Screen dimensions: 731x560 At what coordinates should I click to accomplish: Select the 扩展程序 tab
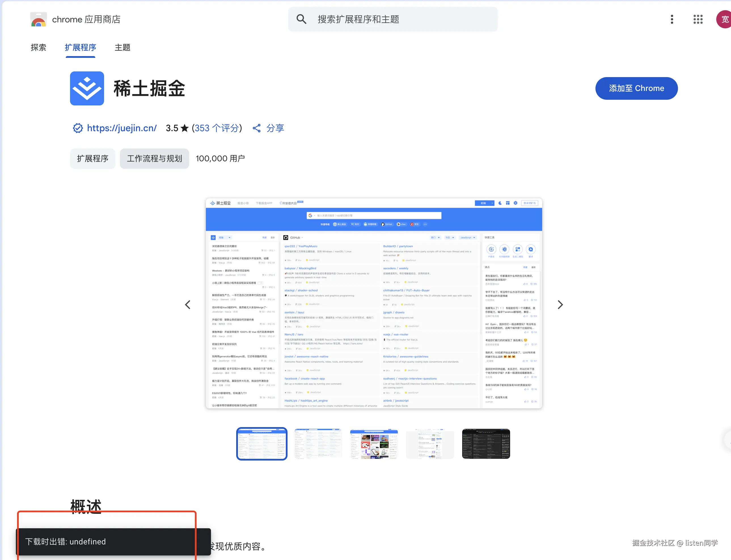(x=80, y=48)
